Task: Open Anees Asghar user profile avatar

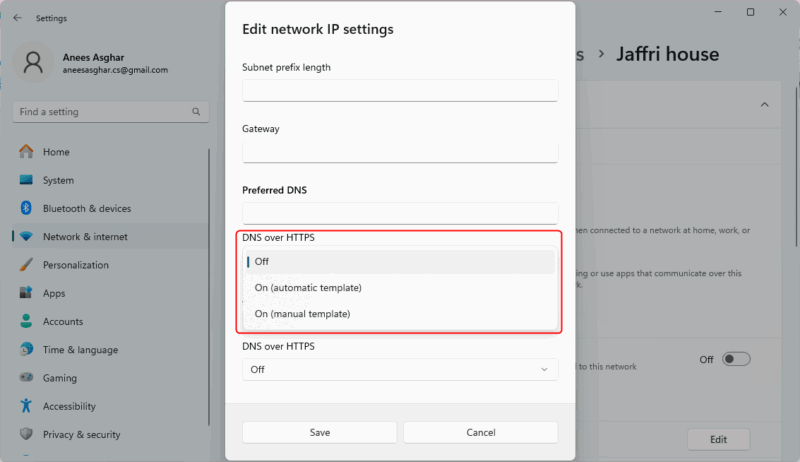Action: point(33,62)
